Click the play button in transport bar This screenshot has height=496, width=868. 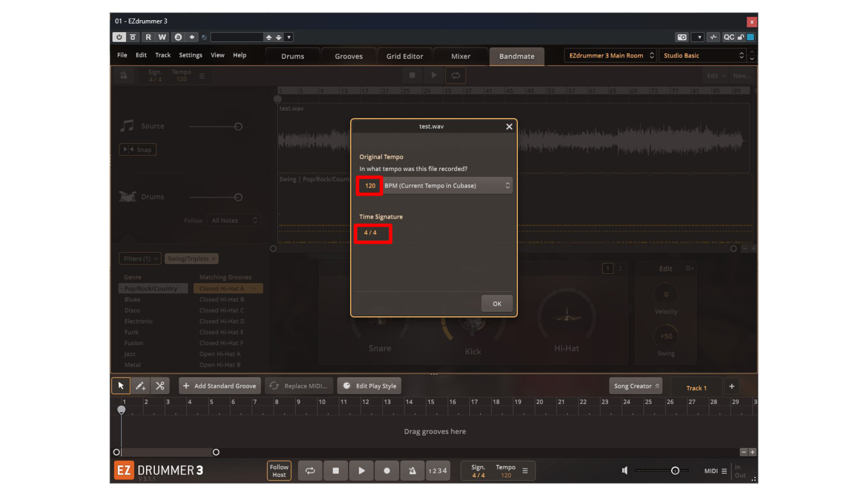(x=361, y=471)
